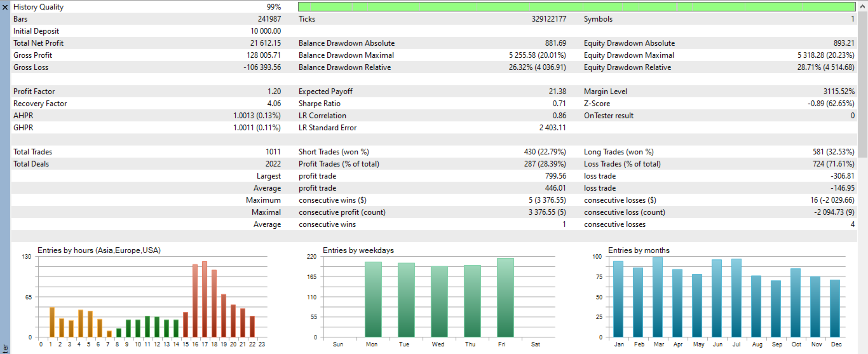The image size is (868, 354).
Task: Click the scrollbar up arrow
Action: point(862,6)
